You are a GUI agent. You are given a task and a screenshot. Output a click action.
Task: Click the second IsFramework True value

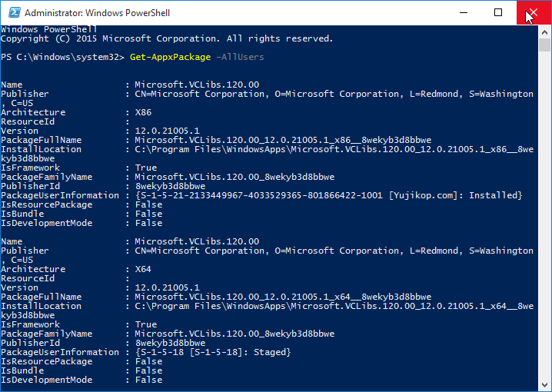[x=146, y=325]
